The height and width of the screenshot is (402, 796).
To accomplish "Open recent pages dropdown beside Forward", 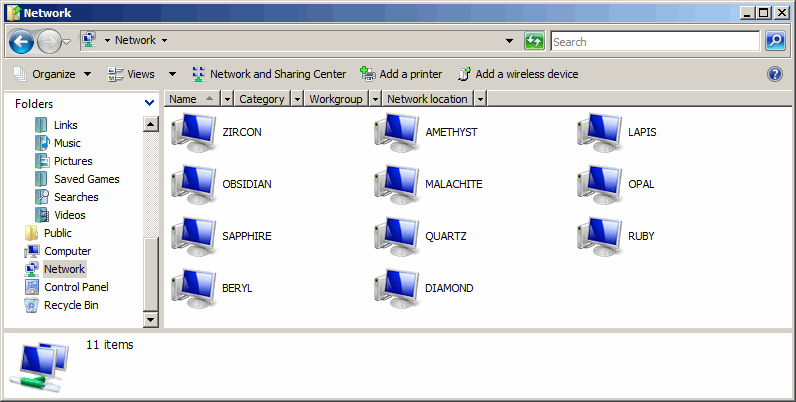I will point(67,42).
